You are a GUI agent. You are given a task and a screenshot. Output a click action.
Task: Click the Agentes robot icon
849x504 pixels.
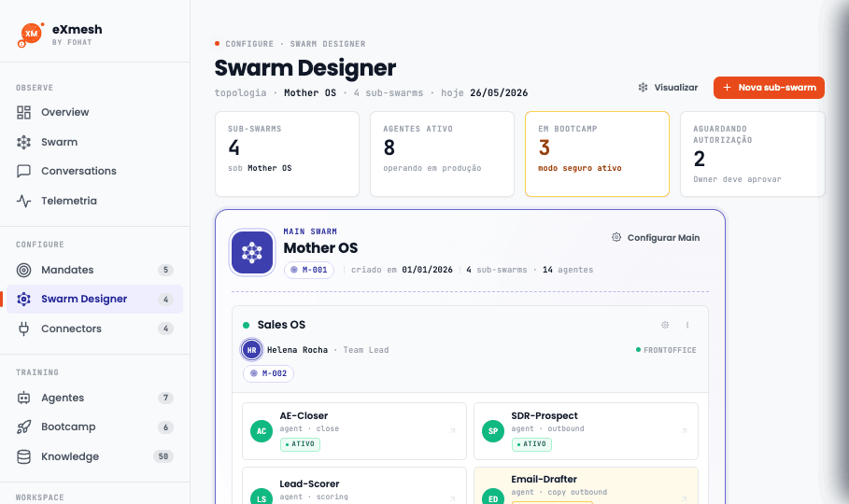(24, 398)
